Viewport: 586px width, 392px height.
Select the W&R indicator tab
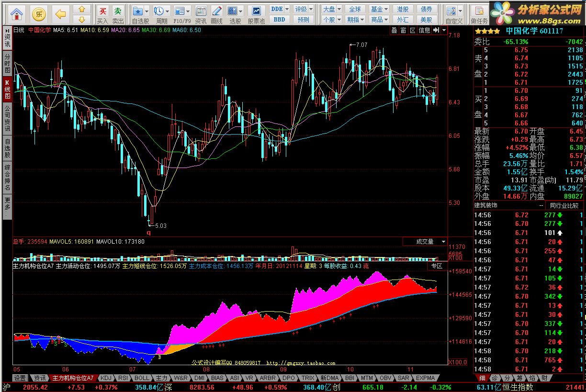pyautogui.click(x=181, y=378)
